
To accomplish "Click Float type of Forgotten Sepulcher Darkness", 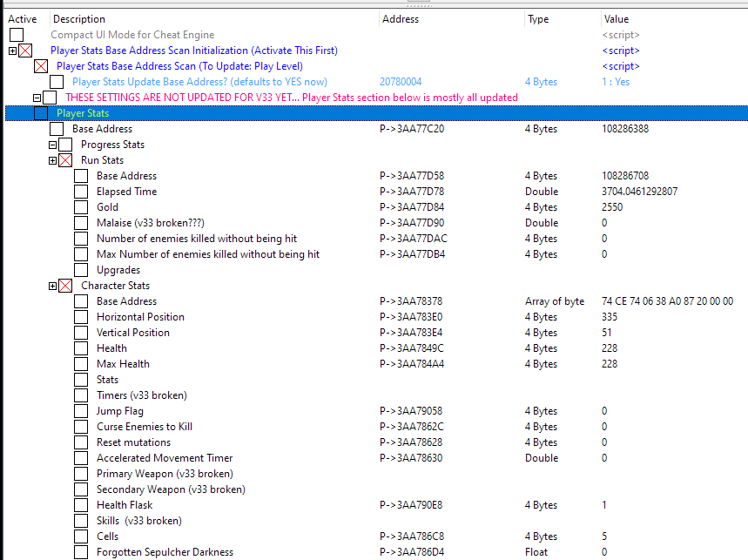I will point(536,552).
